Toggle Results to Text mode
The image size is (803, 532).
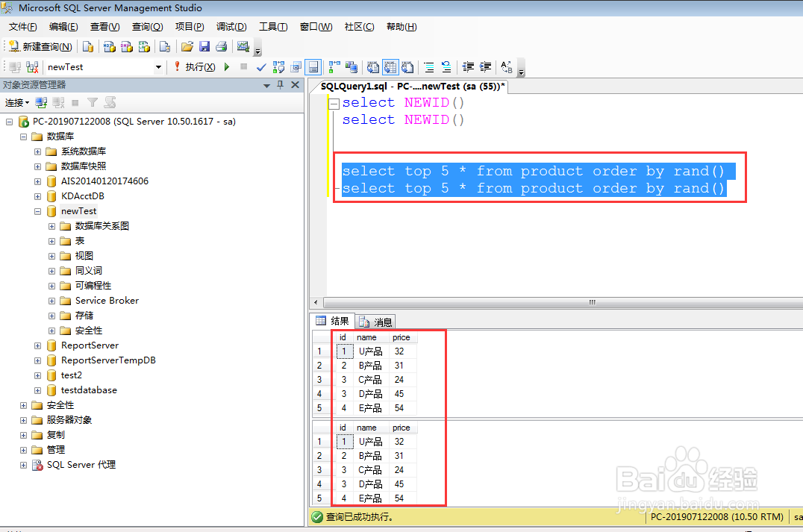click(373, 67)
